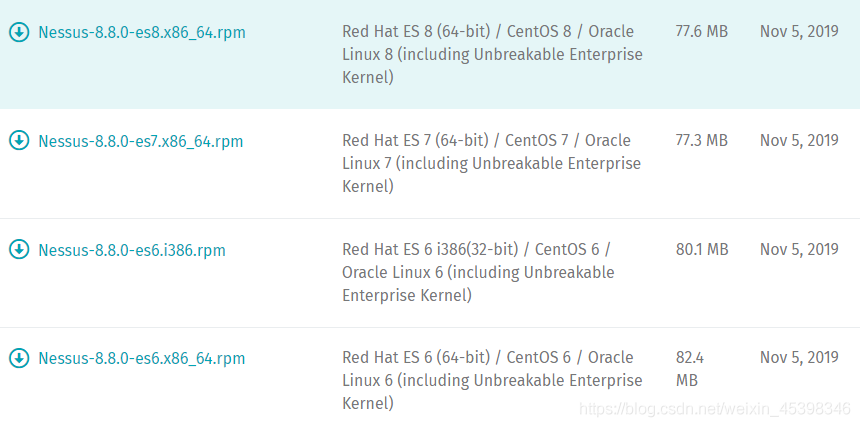This screenshot has height=427, width=860.
Task: Select the Nessus-8.8.0-es6.i386.rpm download link
Action: tap(132, 250)
